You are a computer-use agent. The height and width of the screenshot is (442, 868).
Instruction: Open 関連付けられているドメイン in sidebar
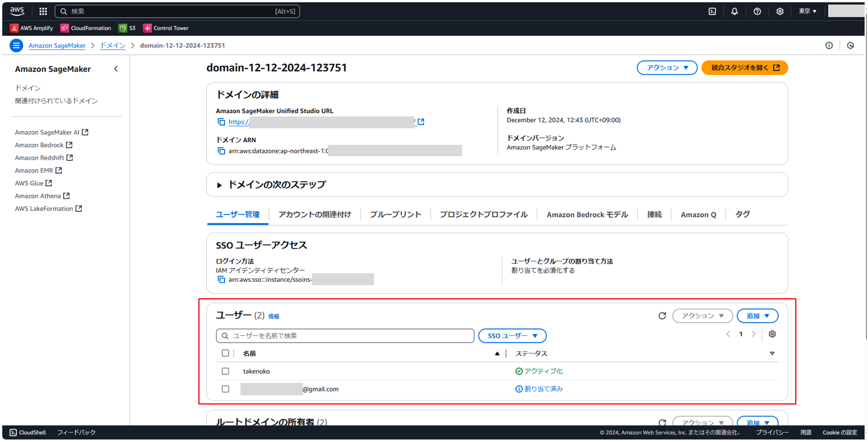pos(56,101)
